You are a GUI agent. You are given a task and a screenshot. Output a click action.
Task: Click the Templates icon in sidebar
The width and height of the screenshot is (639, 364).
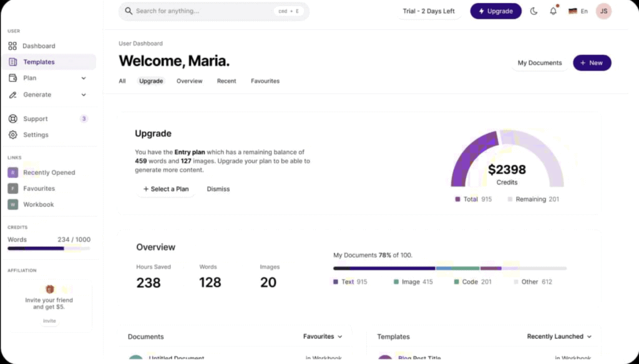click(13, 62)
